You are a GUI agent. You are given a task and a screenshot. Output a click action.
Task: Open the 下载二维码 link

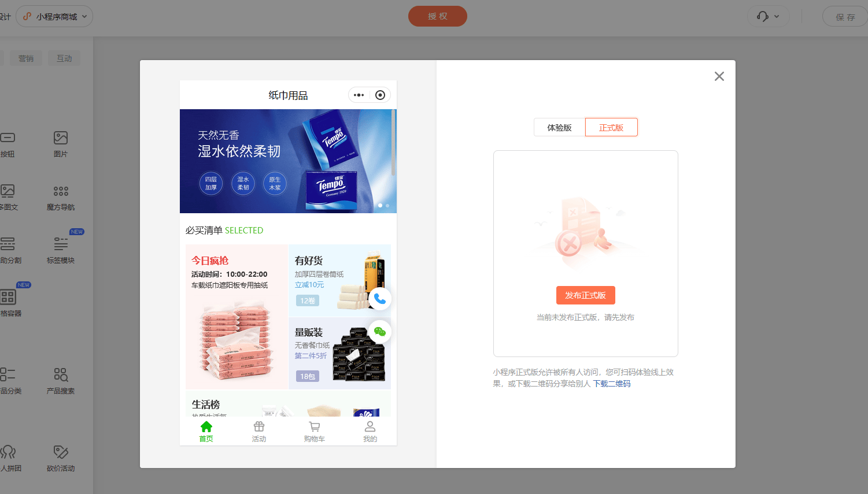click(612, 384)
